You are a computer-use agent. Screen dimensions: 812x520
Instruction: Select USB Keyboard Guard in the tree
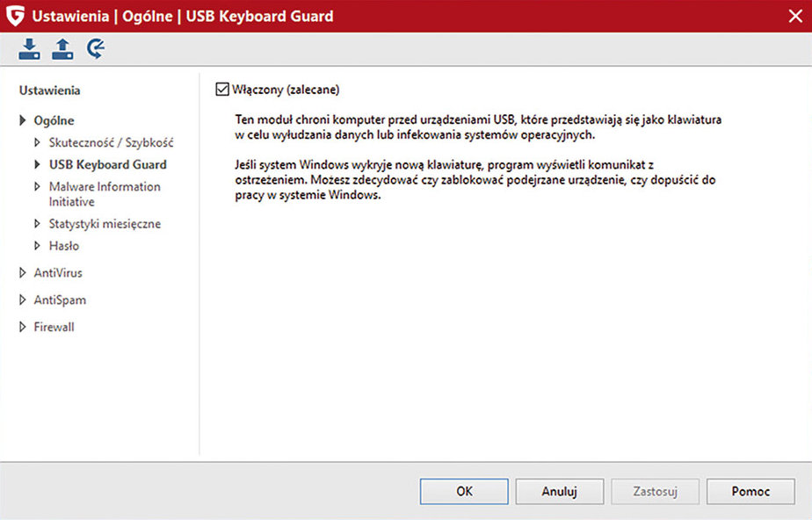(x=107, y=164)
